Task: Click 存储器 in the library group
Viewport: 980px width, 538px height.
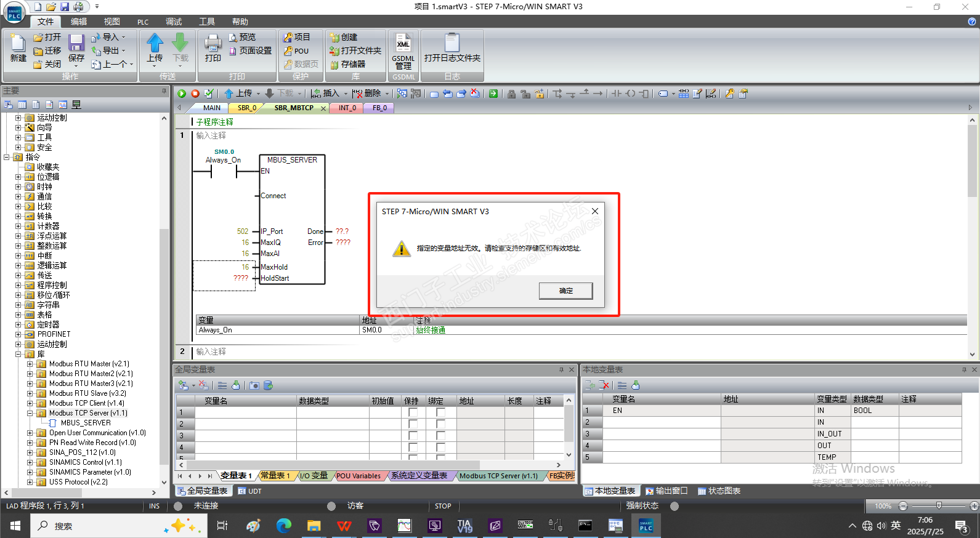Action: pos(348,64)
